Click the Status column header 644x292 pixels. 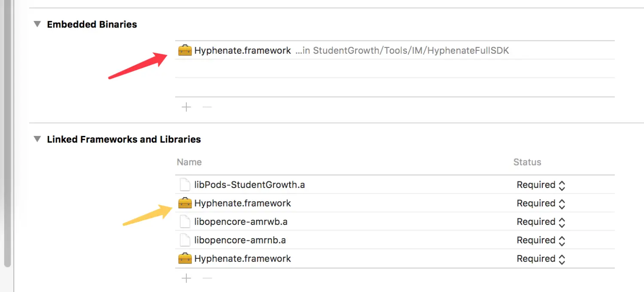(527, 162)
